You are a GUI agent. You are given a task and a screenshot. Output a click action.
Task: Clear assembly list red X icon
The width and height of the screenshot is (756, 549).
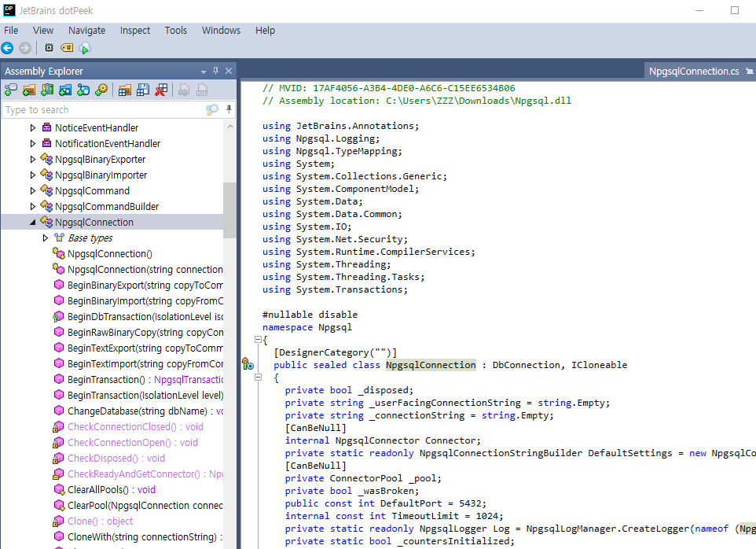coord(161,90)
